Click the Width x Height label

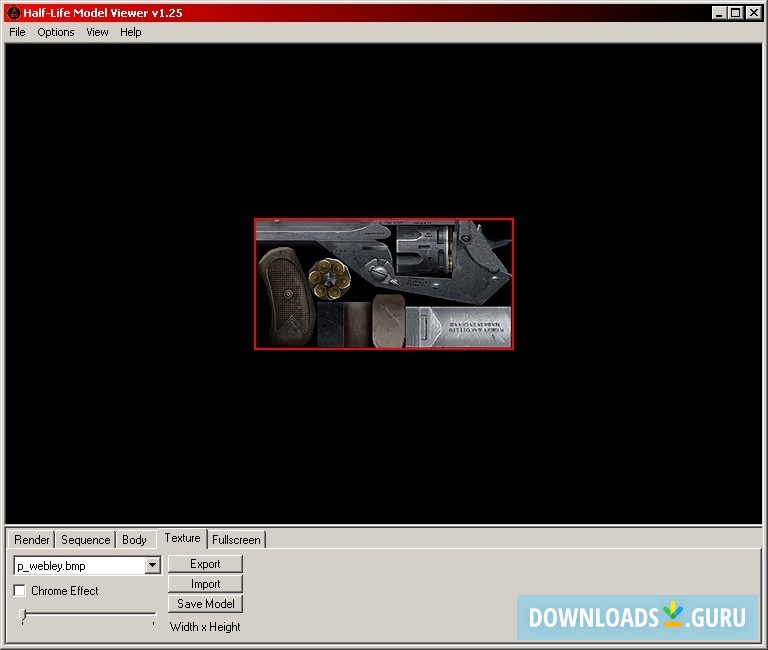coord(205,627)
